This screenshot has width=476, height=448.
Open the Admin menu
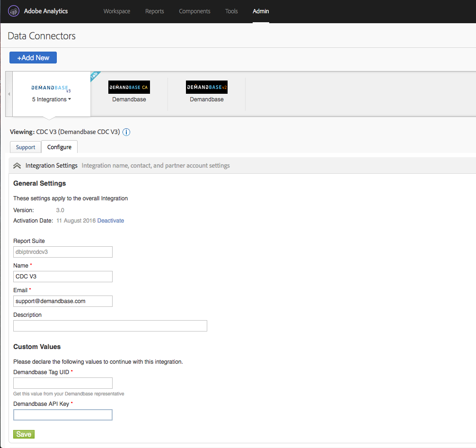tap(261, 11)
